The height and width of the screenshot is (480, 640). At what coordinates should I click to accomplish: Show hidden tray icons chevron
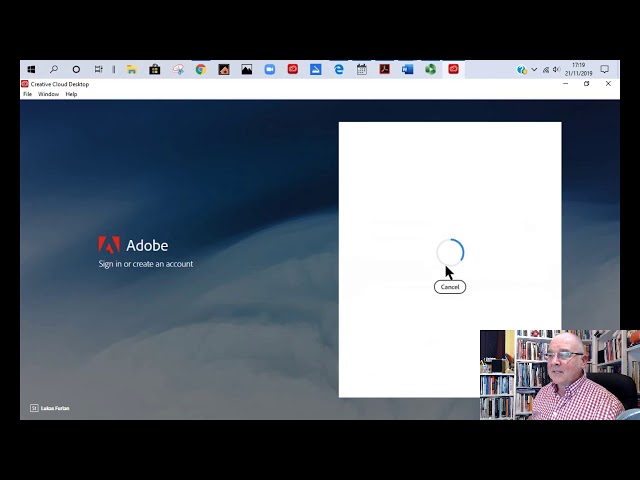[x=534, y=70]
